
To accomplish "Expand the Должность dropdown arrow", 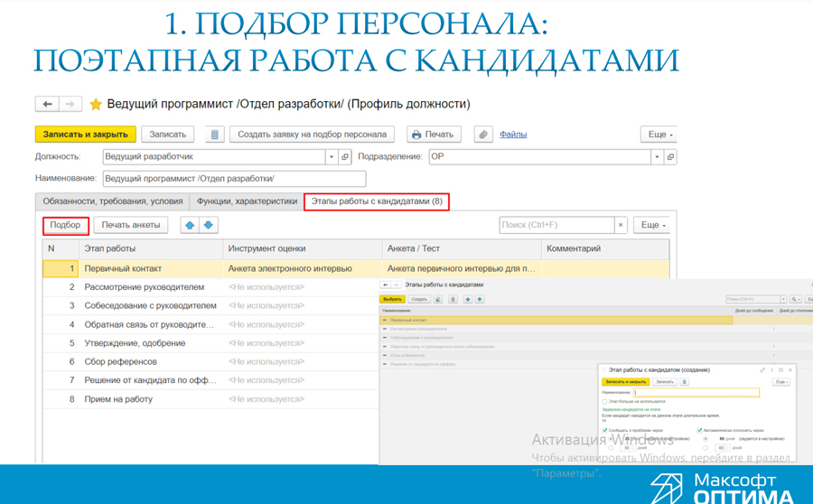I will 332,156.
